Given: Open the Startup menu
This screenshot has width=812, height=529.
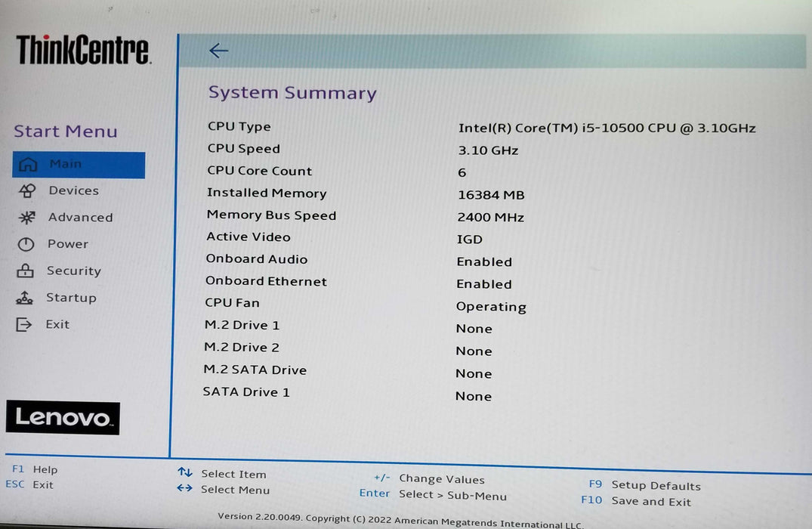Looking at the screenshot, I should [71, 298].
